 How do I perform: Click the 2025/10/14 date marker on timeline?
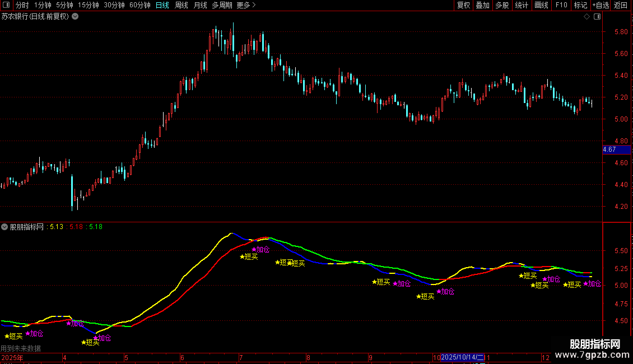[462, 357]
